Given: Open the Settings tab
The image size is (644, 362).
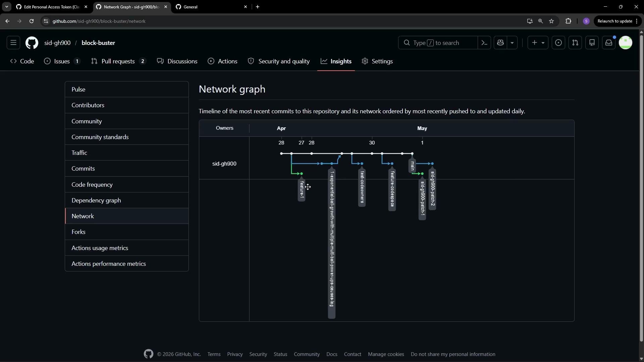Looking at the screenshot, I should [x=377, y=61].
